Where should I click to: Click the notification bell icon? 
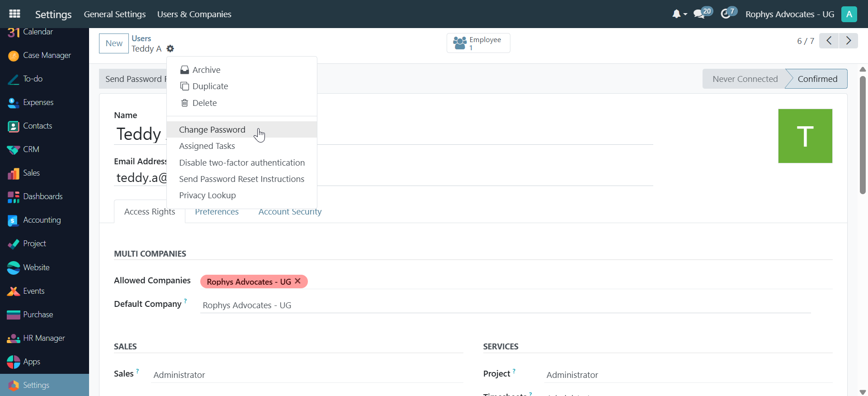coord(676,14)
